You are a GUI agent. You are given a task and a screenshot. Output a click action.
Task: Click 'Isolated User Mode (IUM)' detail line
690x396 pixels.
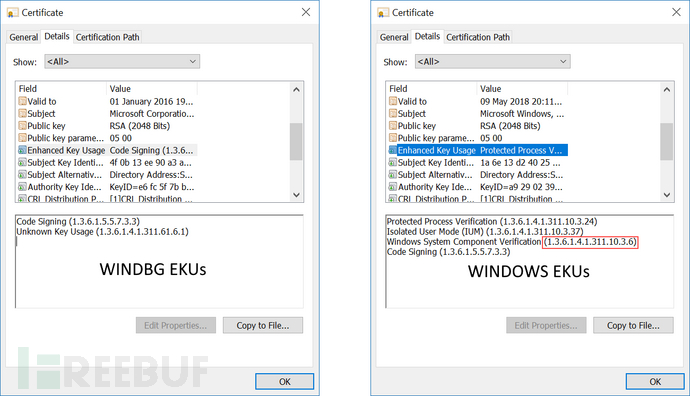(x=485, y=232)
